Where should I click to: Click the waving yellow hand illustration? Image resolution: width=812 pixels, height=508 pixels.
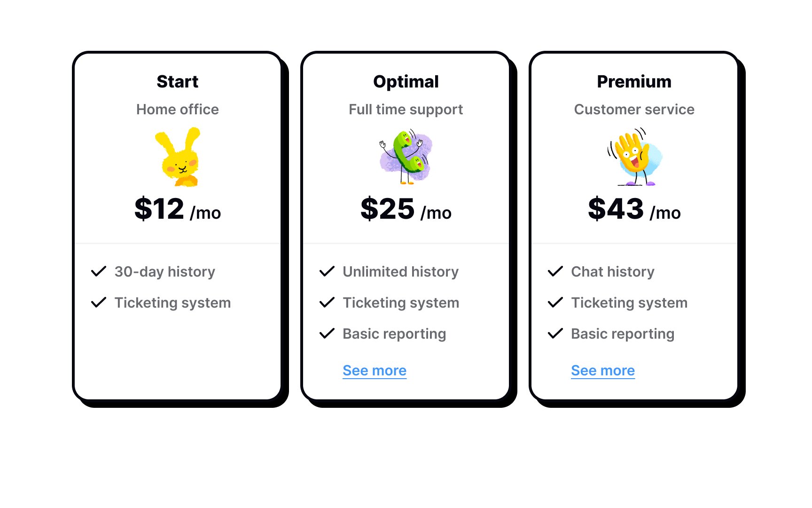(634, 157)
